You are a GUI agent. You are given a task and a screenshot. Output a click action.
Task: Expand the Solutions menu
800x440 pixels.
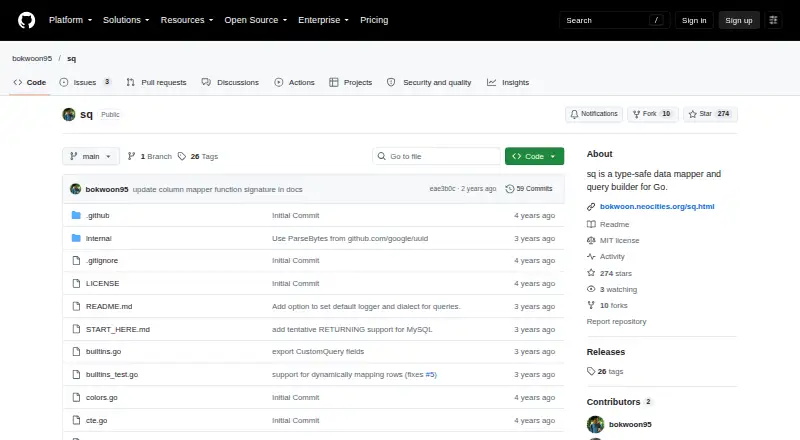coord(126,20)
